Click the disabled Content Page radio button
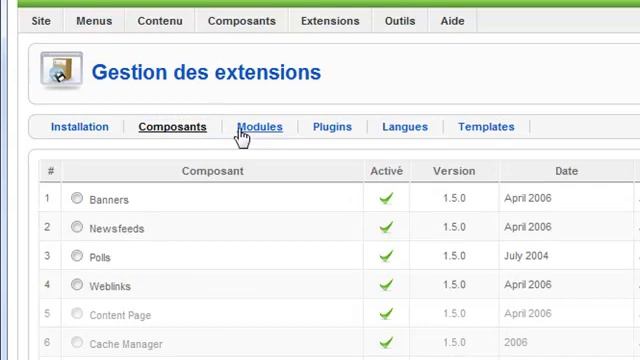 point(77,313)
